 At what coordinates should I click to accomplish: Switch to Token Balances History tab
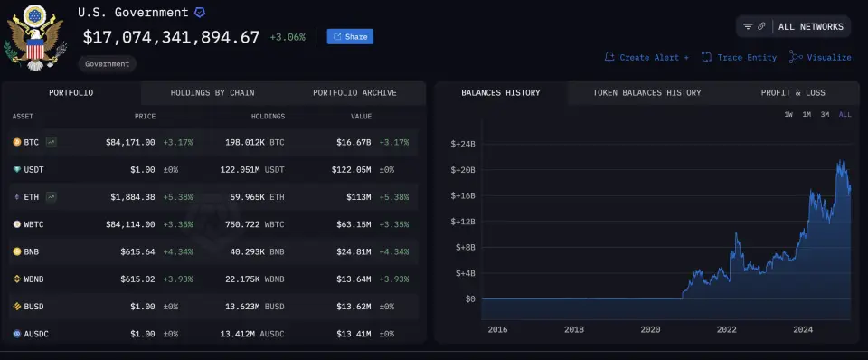pos(647,92)
